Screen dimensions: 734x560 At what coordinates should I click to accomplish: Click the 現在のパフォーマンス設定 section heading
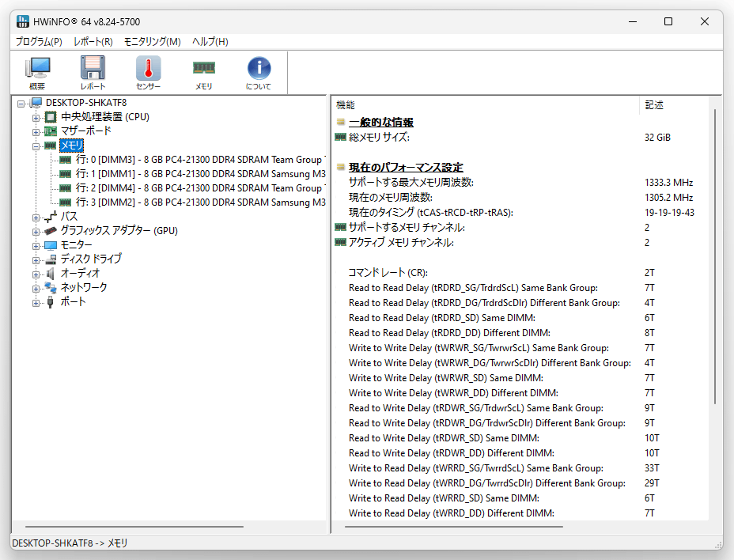[406, 167]
